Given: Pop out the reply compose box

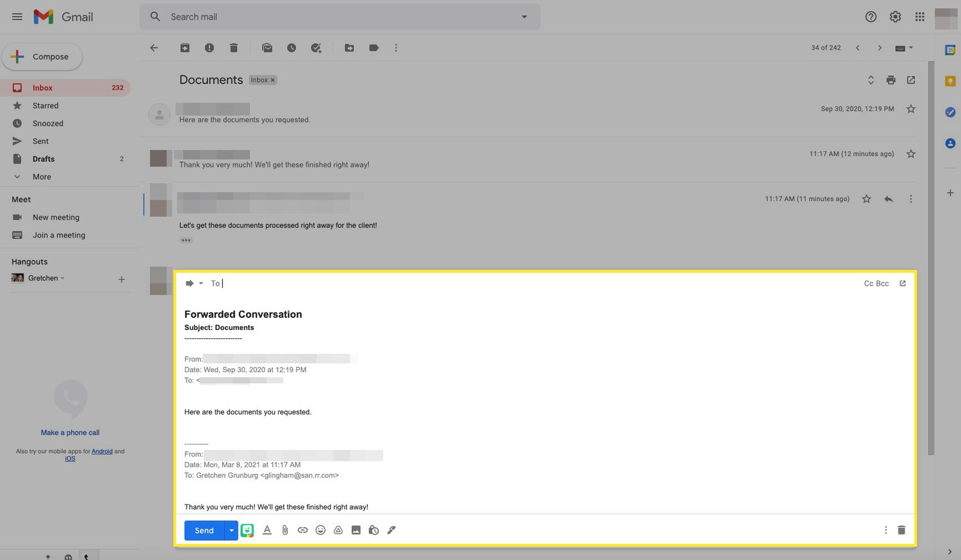Looking at the screenshot, I should point(903,283).
